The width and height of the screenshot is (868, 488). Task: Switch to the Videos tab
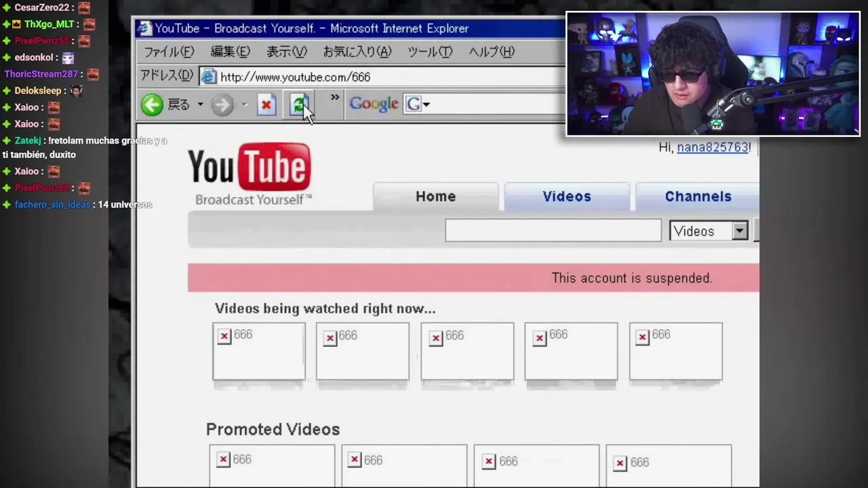[x=567, y=197]
